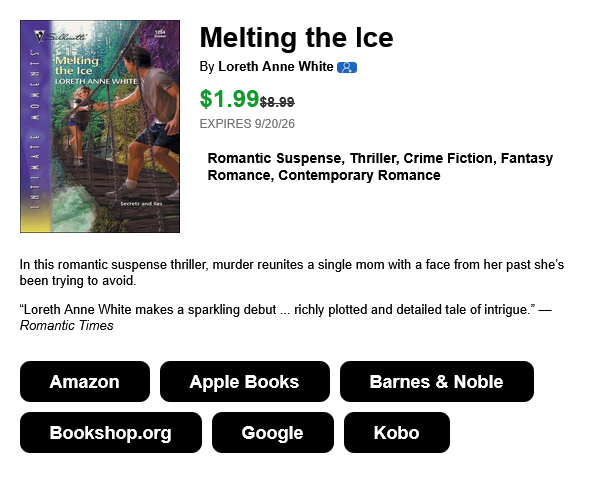Open the Apple Books store button
The image size is (600, 478).
click(x=245, y=382)
